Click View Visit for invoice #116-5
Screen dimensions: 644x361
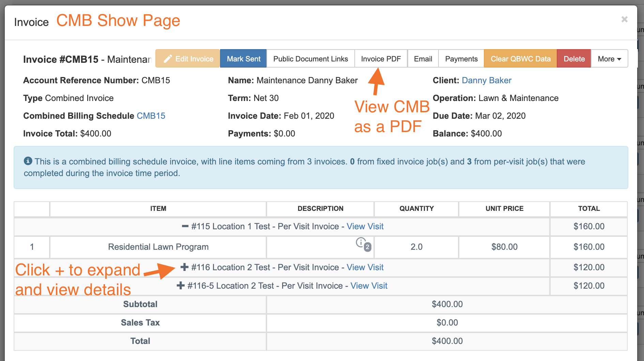369,286
